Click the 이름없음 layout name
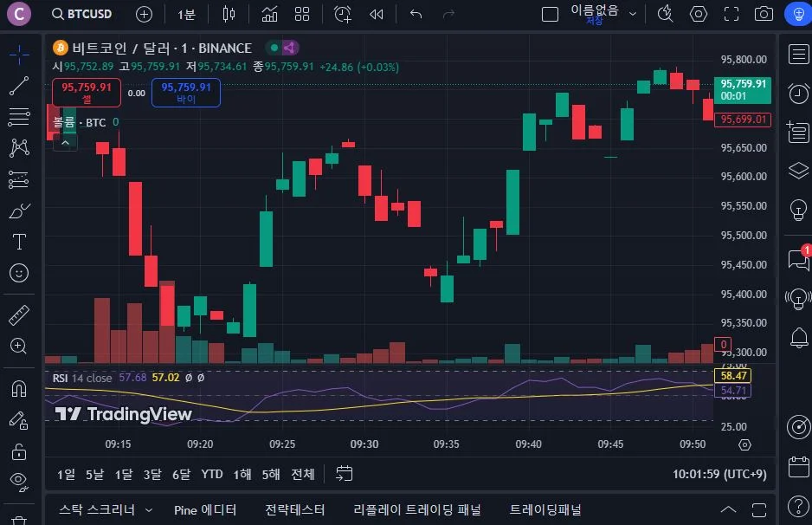 click(594, 10)
